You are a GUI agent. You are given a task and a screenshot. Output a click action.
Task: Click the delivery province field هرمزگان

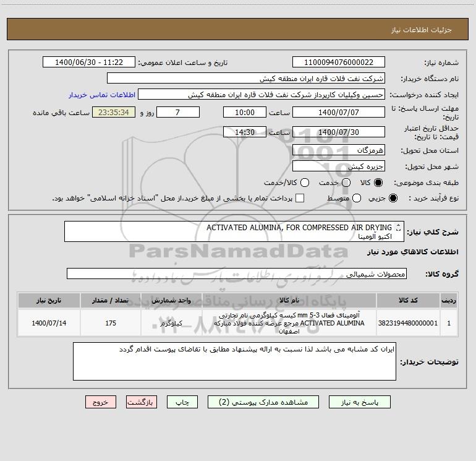tap(339, 150)
